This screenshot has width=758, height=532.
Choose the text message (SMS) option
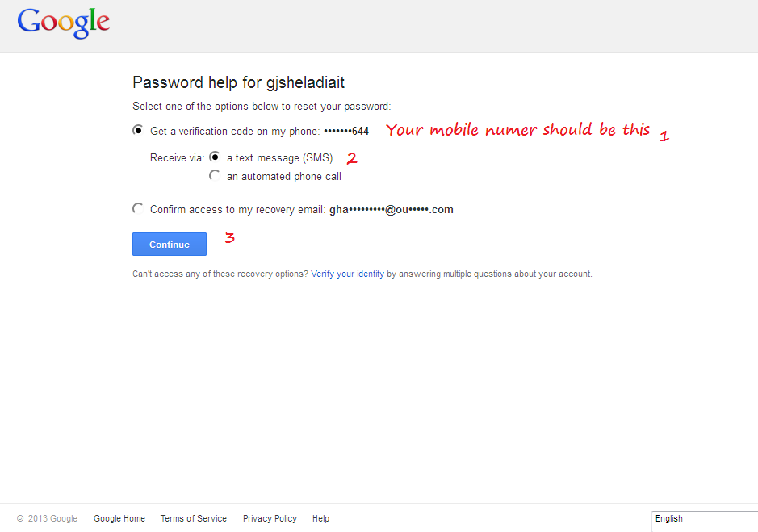215,157
